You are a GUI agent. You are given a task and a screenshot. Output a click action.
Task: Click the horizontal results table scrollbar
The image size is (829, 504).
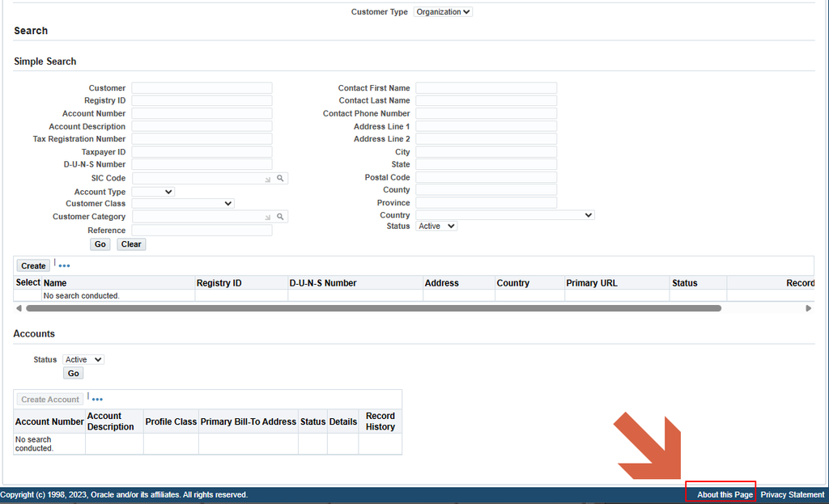(373, 308)
